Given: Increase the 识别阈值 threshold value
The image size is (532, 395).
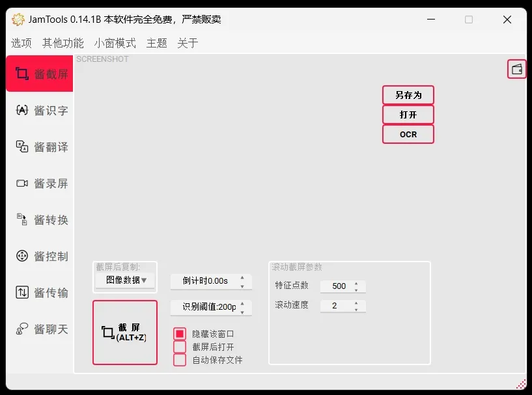Looking at the screenshot, I should coord(242,303).
